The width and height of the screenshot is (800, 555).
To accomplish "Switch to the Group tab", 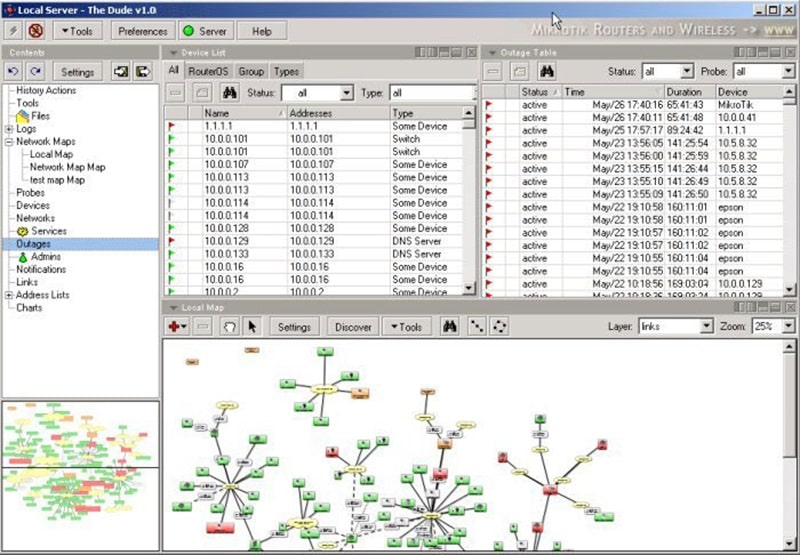I will 251,71.
